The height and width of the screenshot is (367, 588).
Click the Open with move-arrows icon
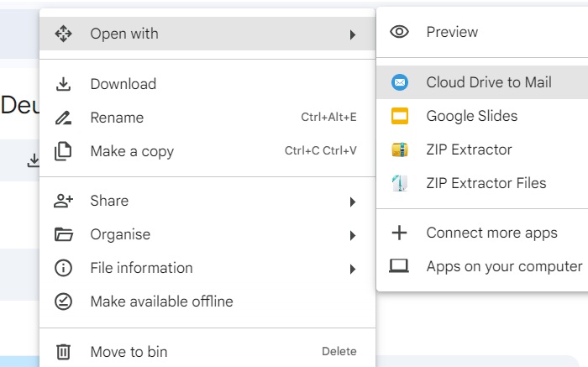click(63, 34)
